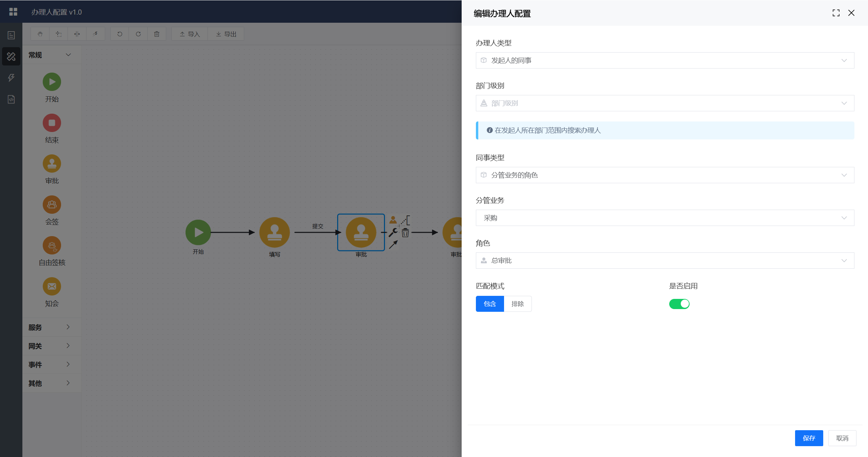This screenshot has width=868, height=457.
Task: Open the 同事类型 dropdown
Action: [x=664, y=175]
